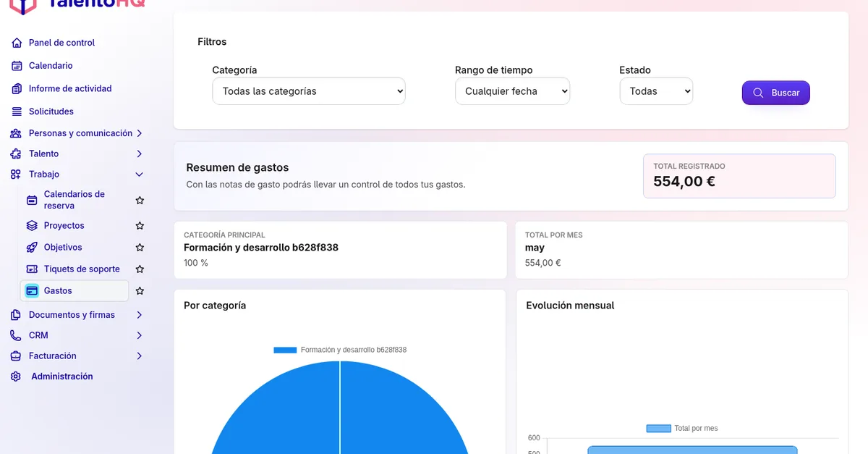
Task: Click the 'may' month value
Action: pos(535,248)
